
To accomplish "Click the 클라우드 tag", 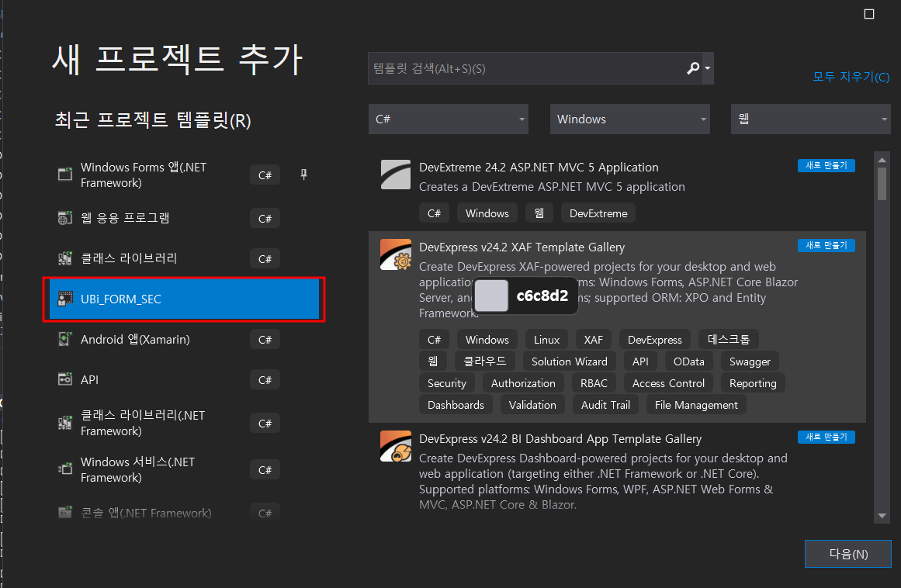I will tap(485, 361).
